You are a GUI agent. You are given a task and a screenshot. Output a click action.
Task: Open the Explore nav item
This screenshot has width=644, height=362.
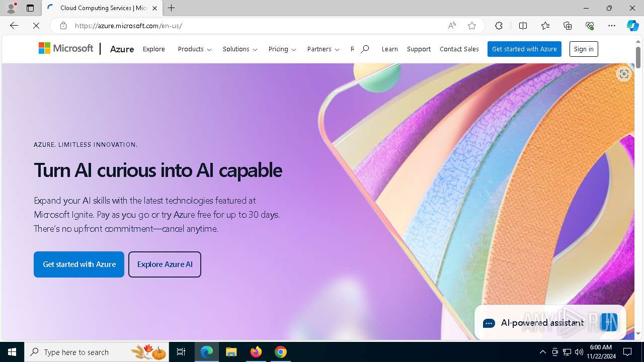(x=154, y=49)
